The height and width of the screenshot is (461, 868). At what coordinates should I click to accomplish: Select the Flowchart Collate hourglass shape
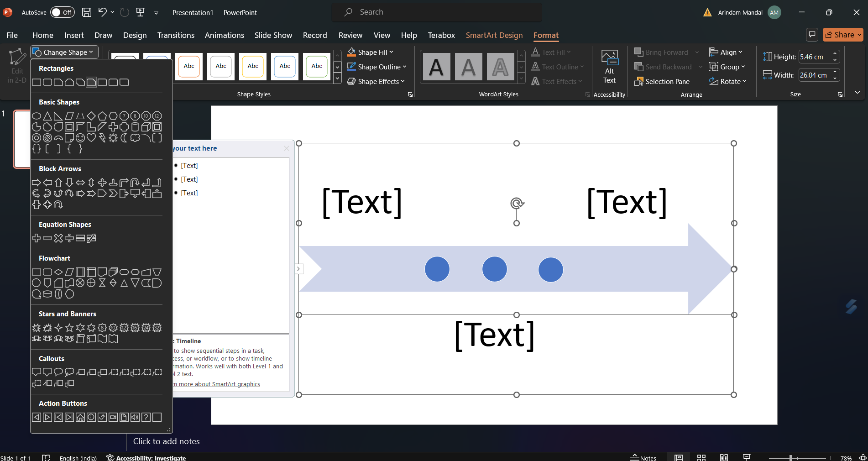point(102,283)
